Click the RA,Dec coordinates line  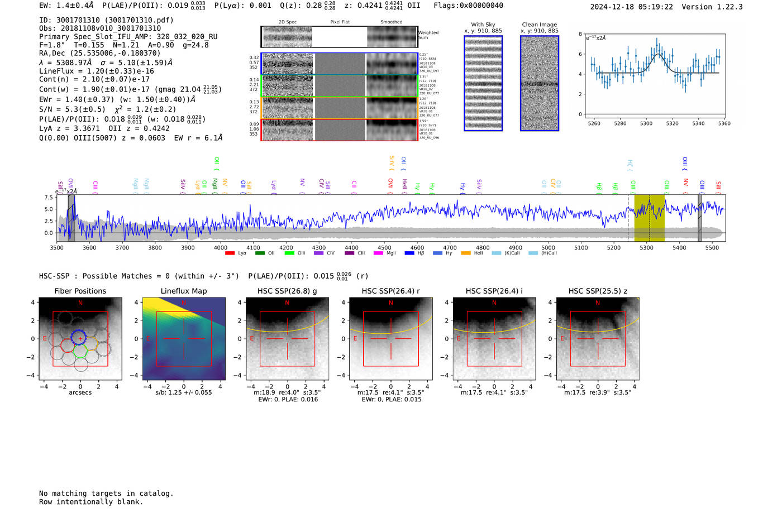click(x=100, y=54)
